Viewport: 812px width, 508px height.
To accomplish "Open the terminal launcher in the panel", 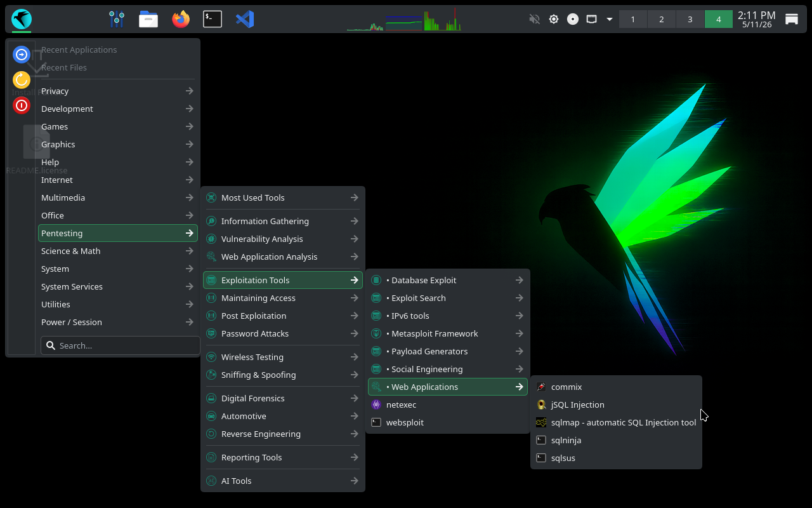I will 213,19.
